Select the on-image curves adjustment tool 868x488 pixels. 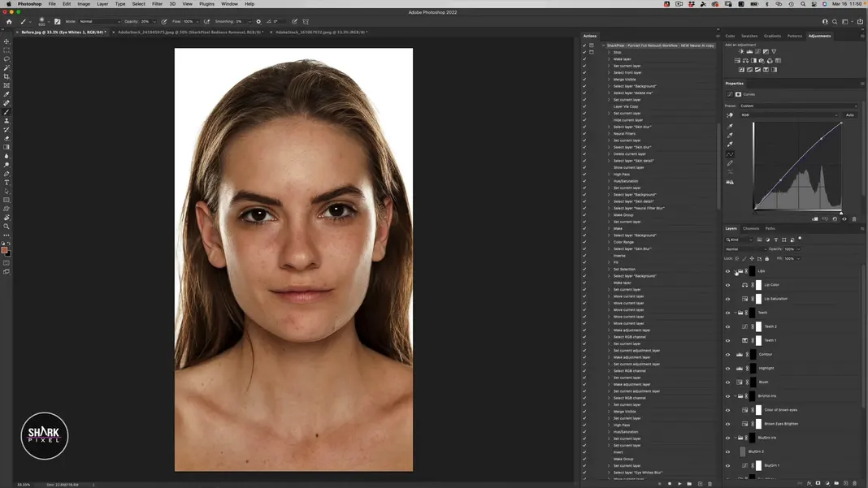click(730, 115)
